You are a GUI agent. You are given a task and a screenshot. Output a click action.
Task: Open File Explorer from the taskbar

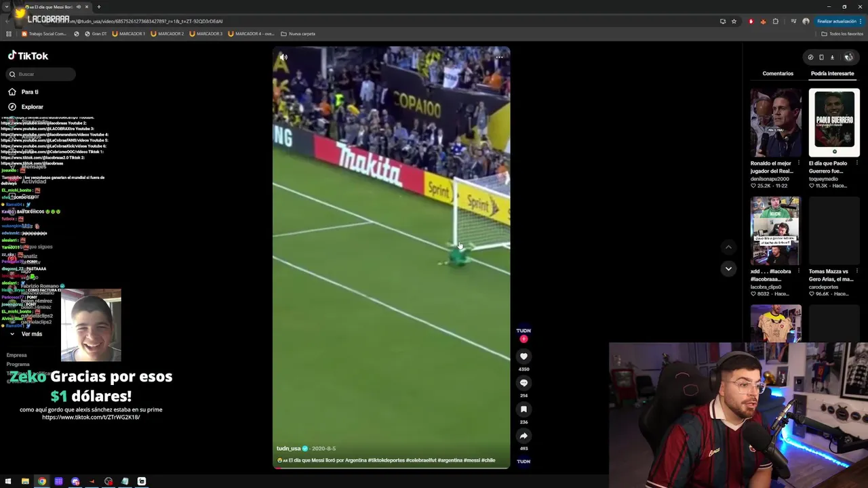25,481
